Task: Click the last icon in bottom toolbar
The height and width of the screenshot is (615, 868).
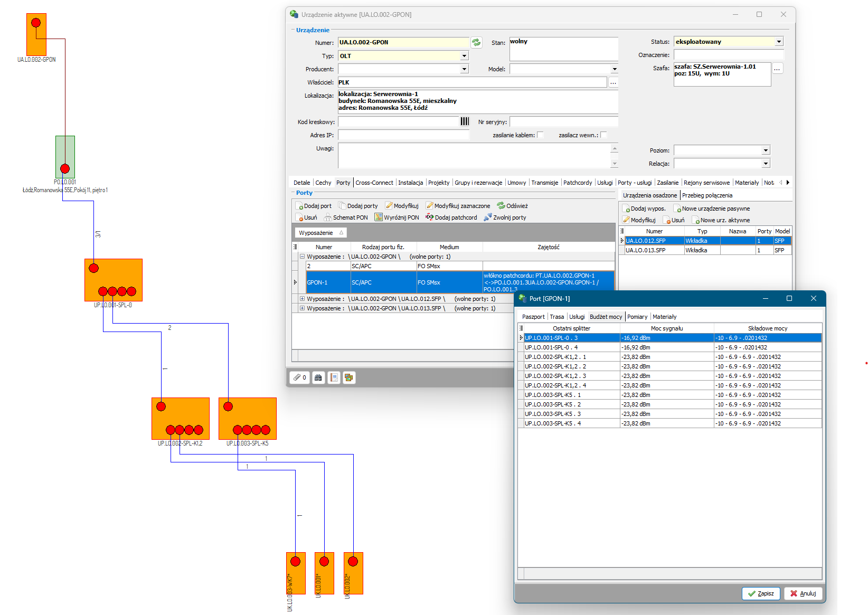Action: tap(349, 377)
